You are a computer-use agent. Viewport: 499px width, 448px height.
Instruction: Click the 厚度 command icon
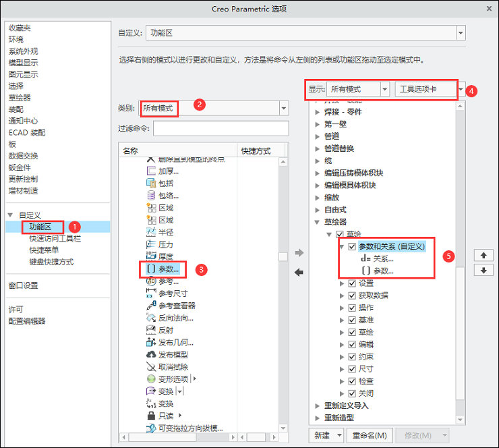click(151, 256)
